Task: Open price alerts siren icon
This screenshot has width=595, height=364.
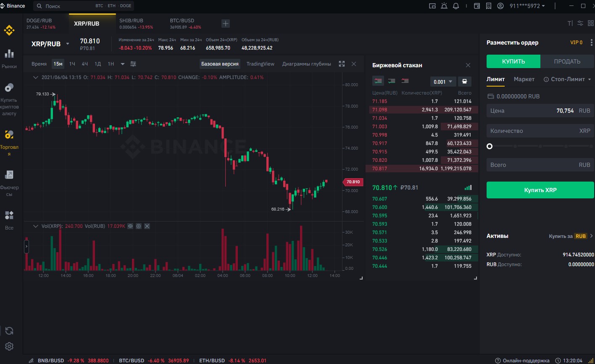Action: point(444,6)
